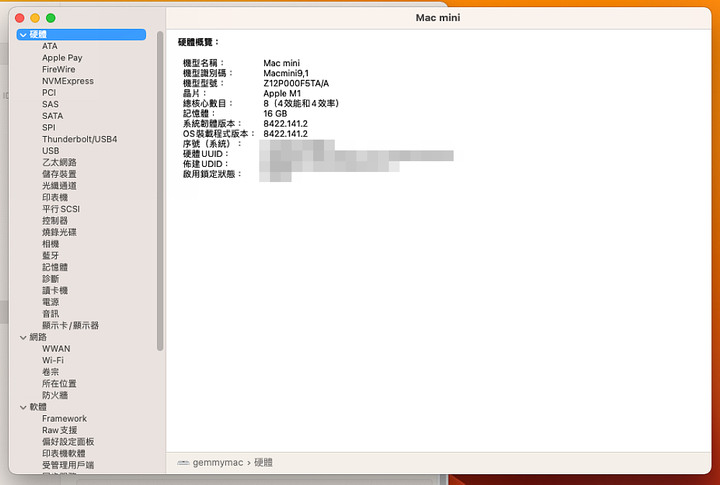720x485 pixels.
Task: Select SATA in the hardware list
Action: [x=52, y=116]
